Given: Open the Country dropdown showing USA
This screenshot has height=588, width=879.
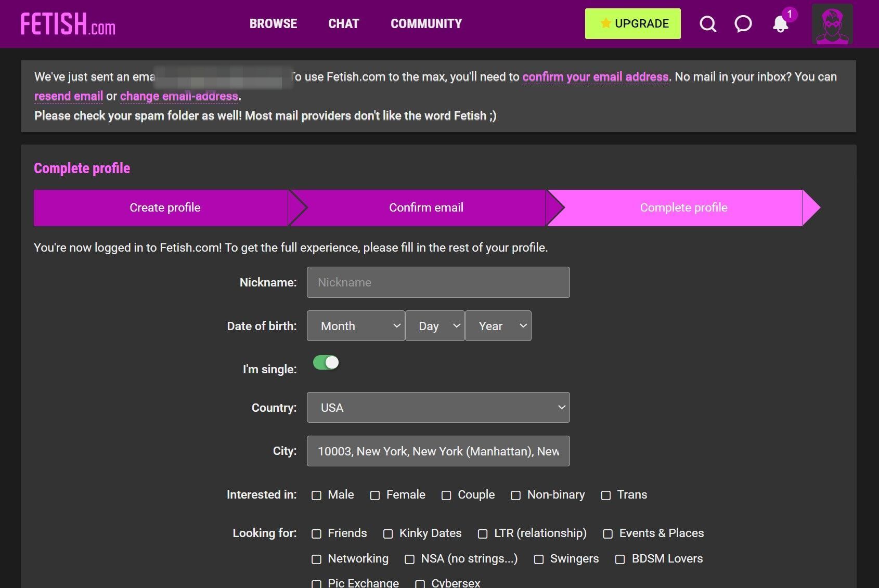Looking at the screenshot, I should 438,408.
